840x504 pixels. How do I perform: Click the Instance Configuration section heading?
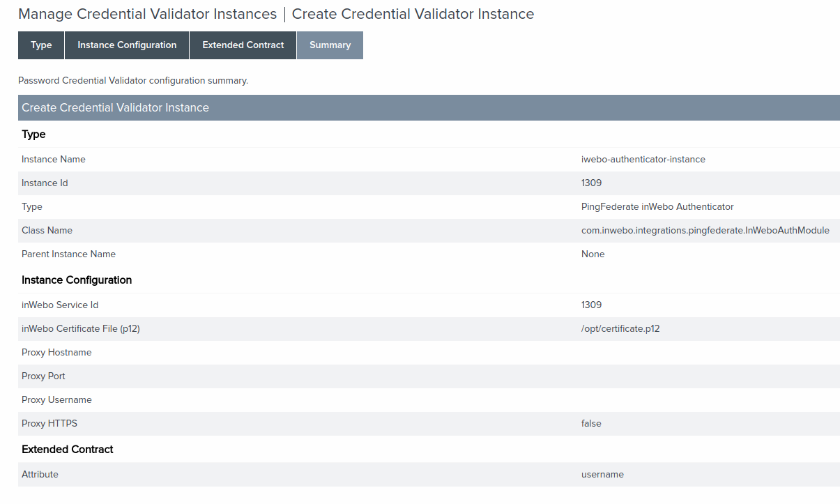(x=77, y=280)
